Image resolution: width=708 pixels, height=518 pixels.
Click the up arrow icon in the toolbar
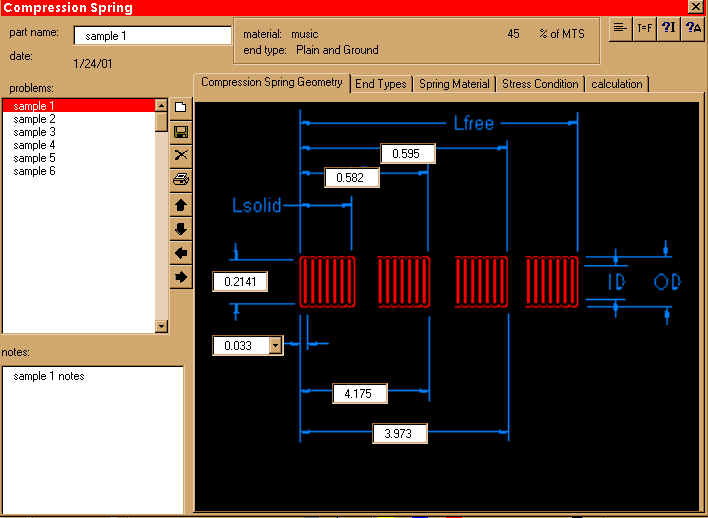[x=181, y=204]
